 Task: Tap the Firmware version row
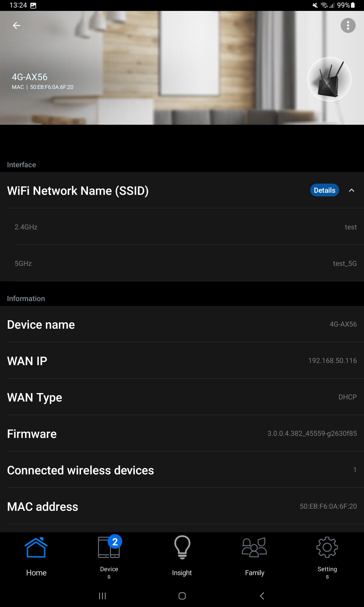[x=182, y=434]
